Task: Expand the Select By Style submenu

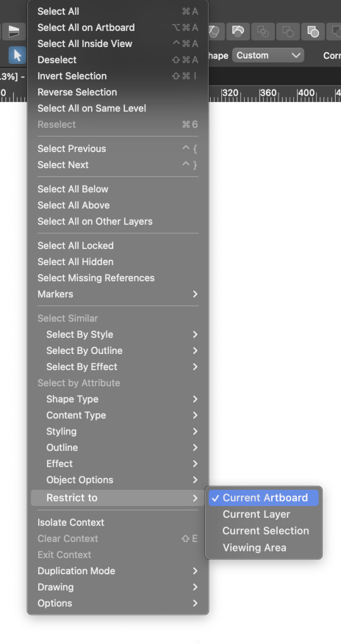Action: click(x=118, y=334)
